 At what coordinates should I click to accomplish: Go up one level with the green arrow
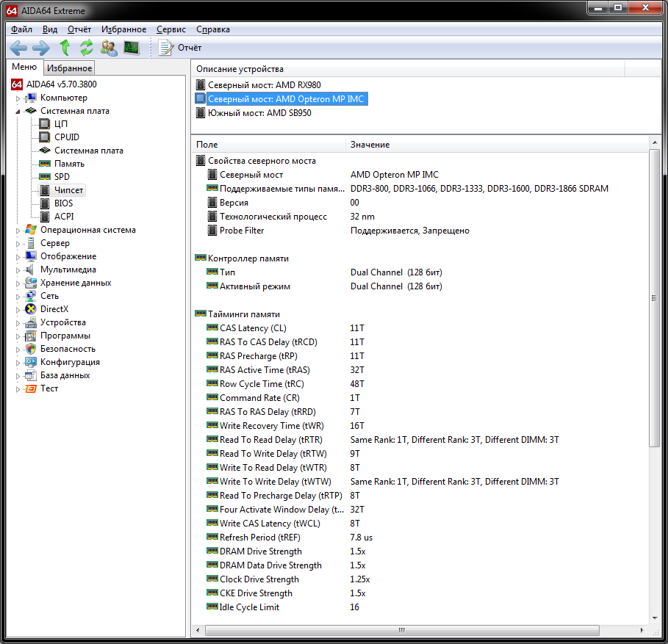pos(65,47)
